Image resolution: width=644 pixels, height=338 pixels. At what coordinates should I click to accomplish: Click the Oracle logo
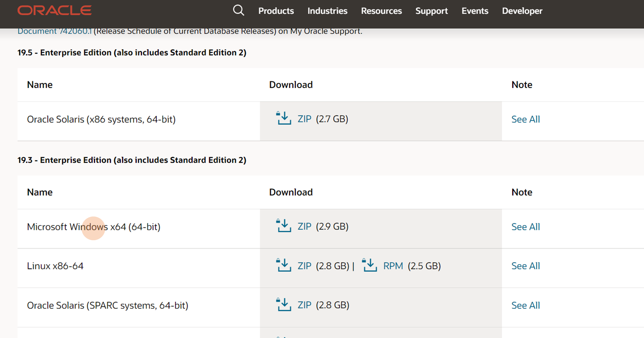pos(54,10)
